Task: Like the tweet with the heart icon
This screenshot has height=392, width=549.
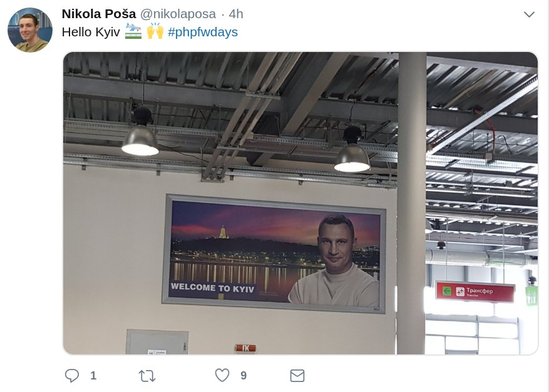Action: click(x=222, y=375)
